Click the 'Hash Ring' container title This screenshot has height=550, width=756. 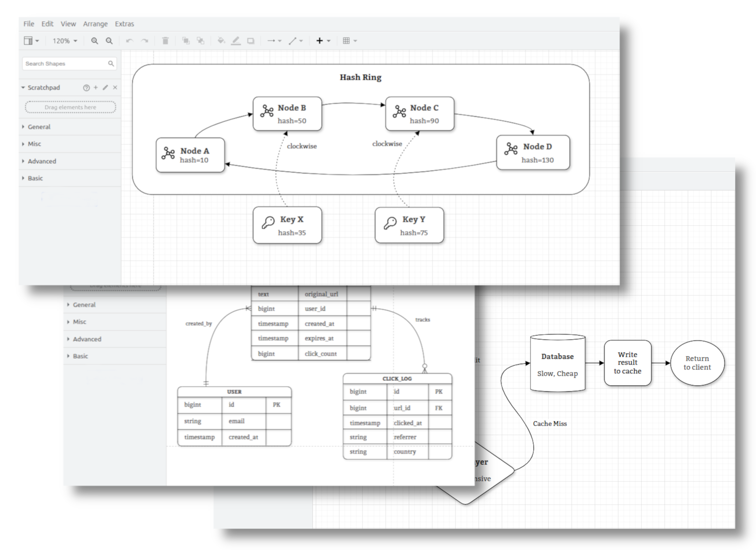click(360, 77)
